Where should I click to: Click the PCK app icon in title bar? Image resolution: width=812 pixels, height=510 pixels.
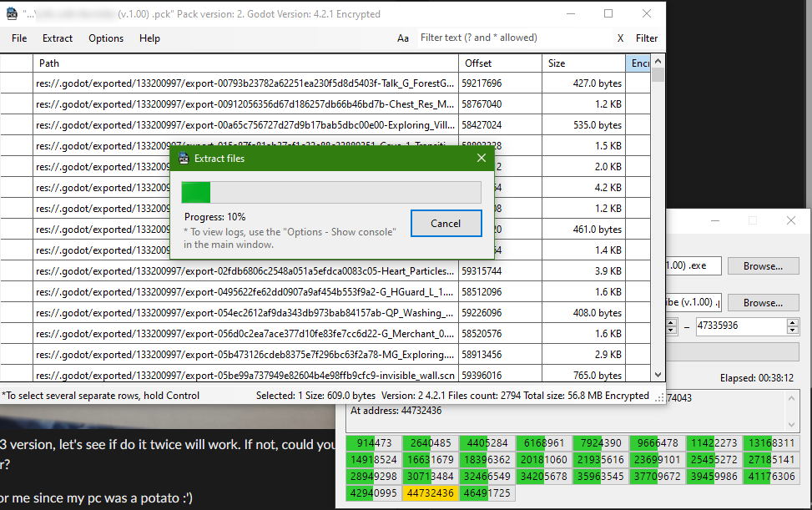pyautogui.click(x=12, y=14)
